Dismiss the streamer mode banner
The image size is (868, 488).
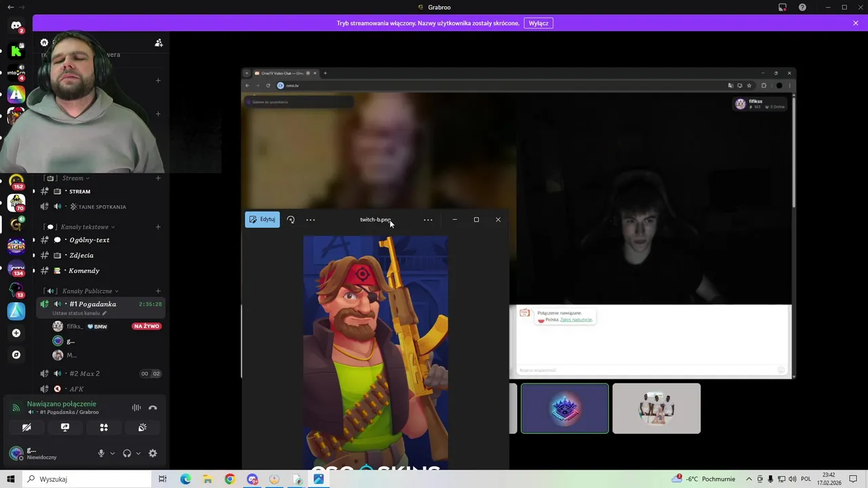coord(856,23)
